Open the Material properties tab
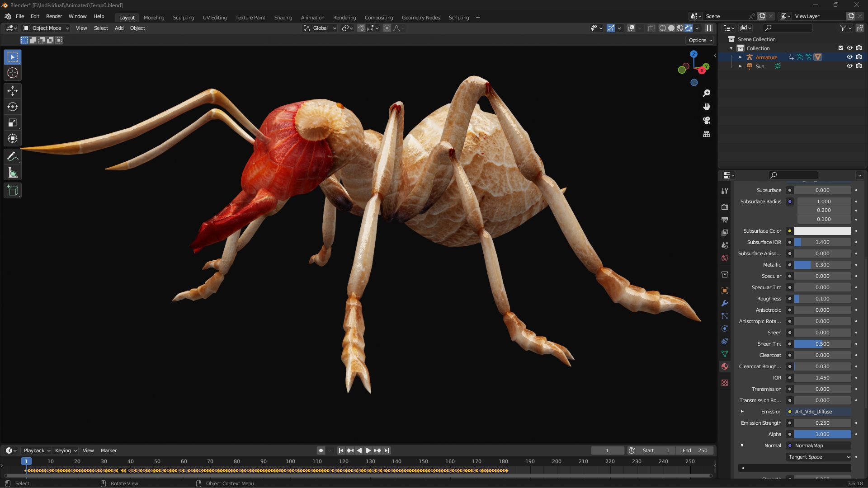This screenshot has width=868, height=488. (725, 366)
